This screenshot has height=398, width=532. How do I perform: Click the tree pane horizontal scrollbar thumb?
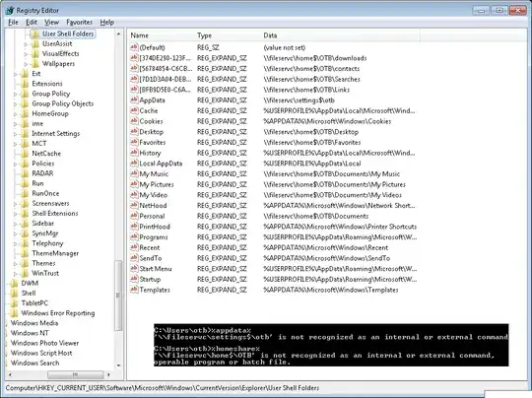(75, 374)
